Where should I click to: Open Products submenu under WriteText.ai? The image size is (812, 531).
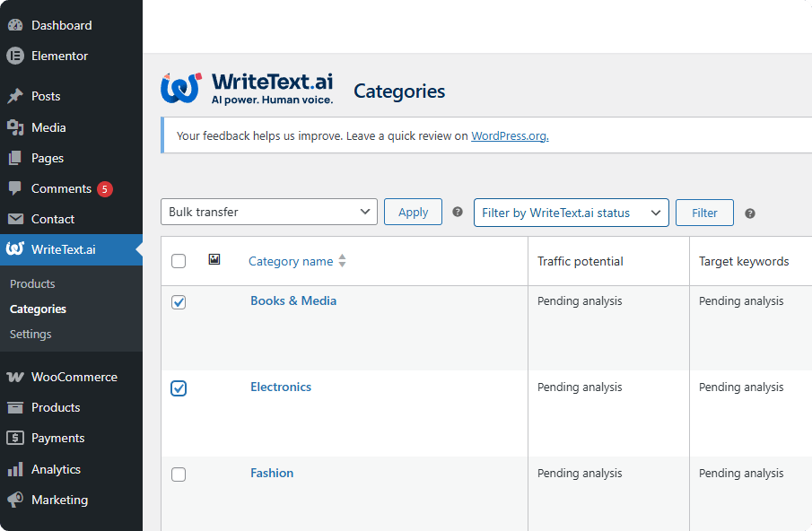point(32,283)
